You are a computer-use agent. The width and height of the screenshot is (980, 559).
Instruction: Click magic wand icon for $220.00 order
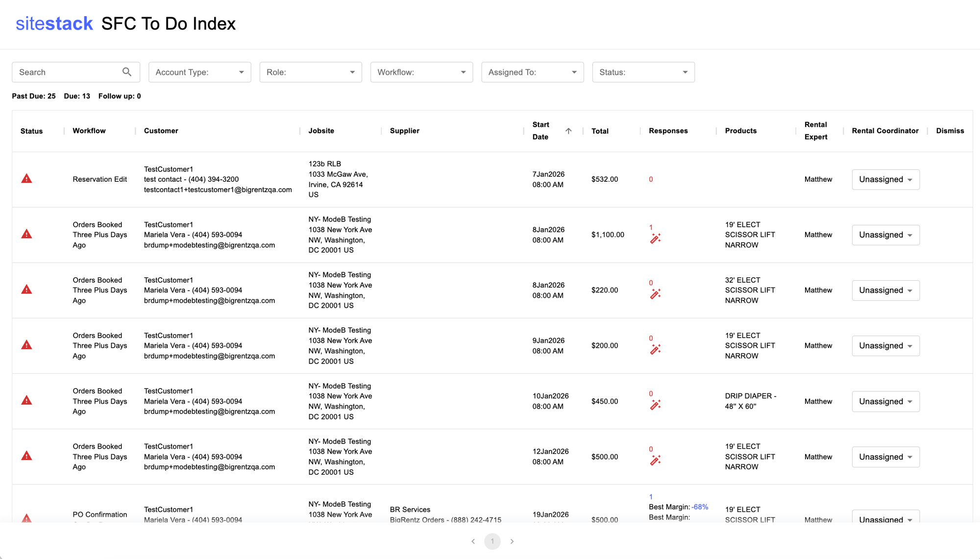pos(655,294)
